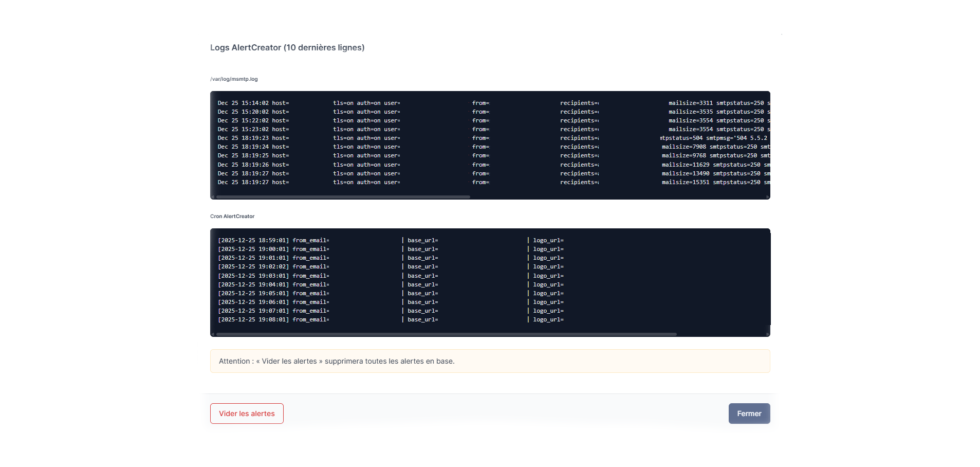Select the /var/log/msmtp.log label
Screen dimensions: 980x467
pos(233,79)
